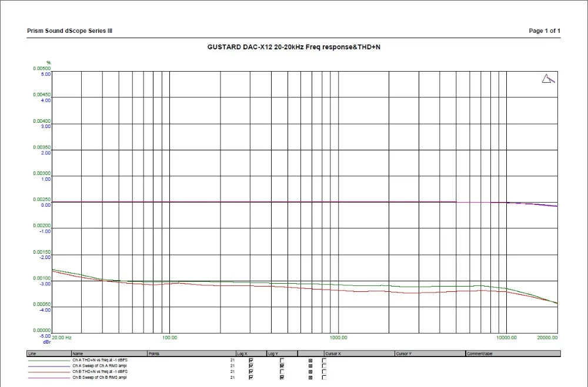Toggle Log X for Ch B Sweep trace
This screenshot has height=387, width=588.
tap(251, 378)
